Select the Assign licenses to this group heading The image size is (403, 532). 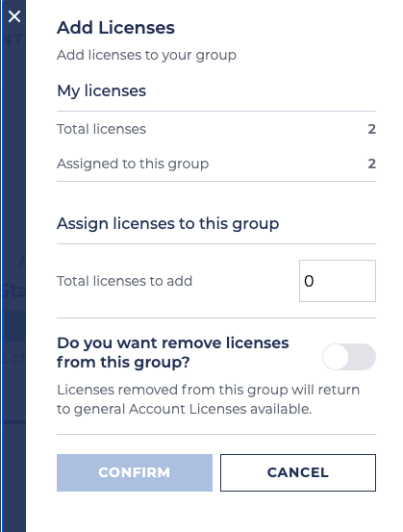168,223
